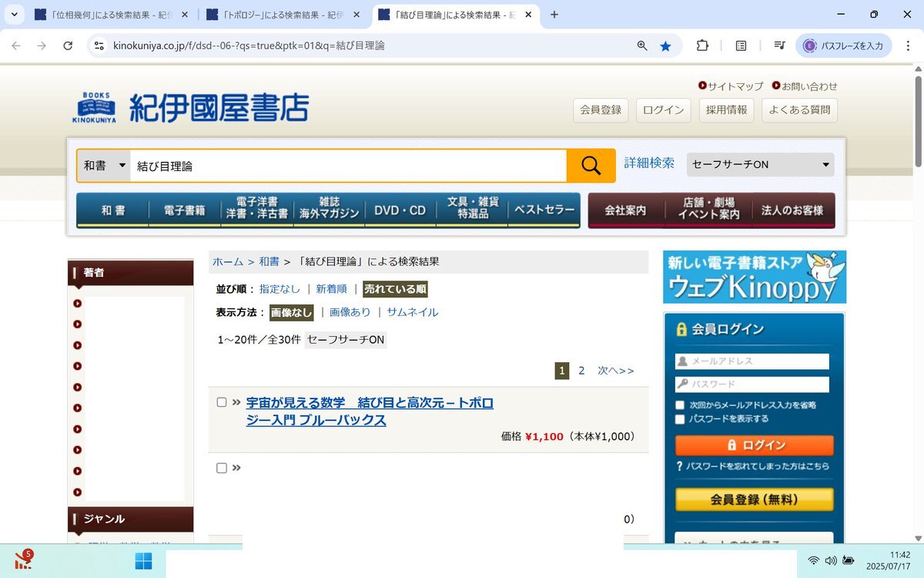This screenshot has width=924, height=578.
Task: Open the DVD・CD navigation tab
Action: click(400, 210)
